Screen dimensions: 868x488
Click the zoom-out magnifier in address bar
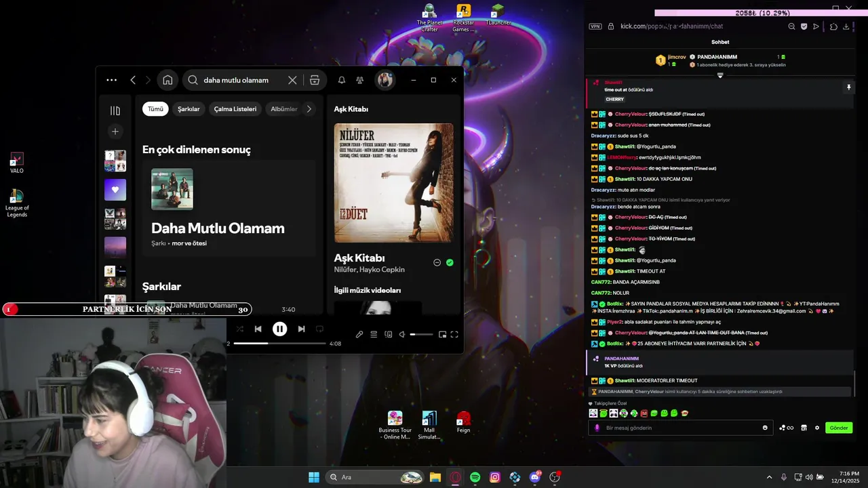coord(791,26)
